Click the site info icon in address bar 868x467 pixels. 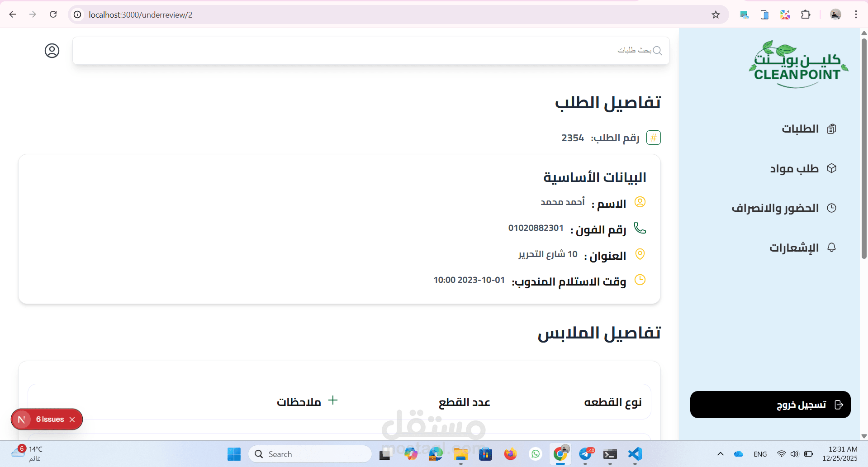[78, 14]
